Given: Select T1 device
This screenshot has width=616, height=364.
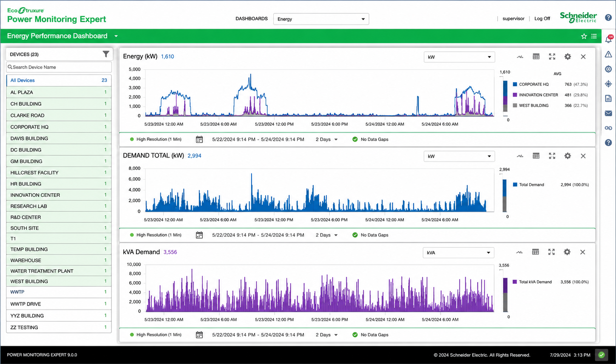Looking at the screenshot, I should (59, 239).
